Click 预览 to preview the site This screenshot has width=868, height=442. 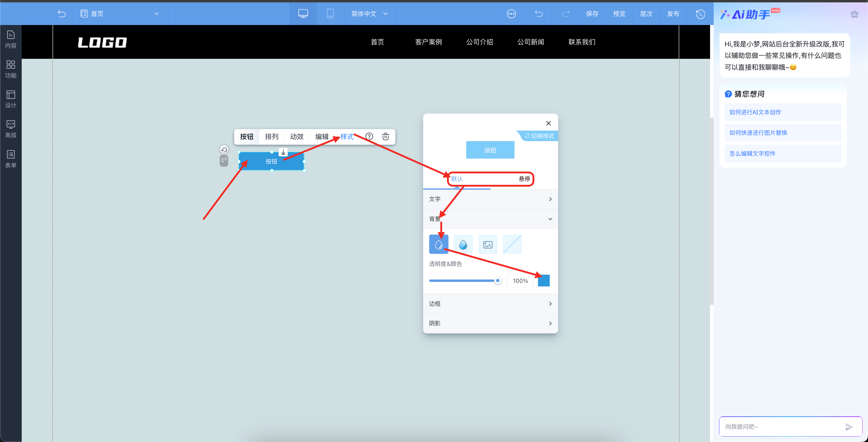619,14
